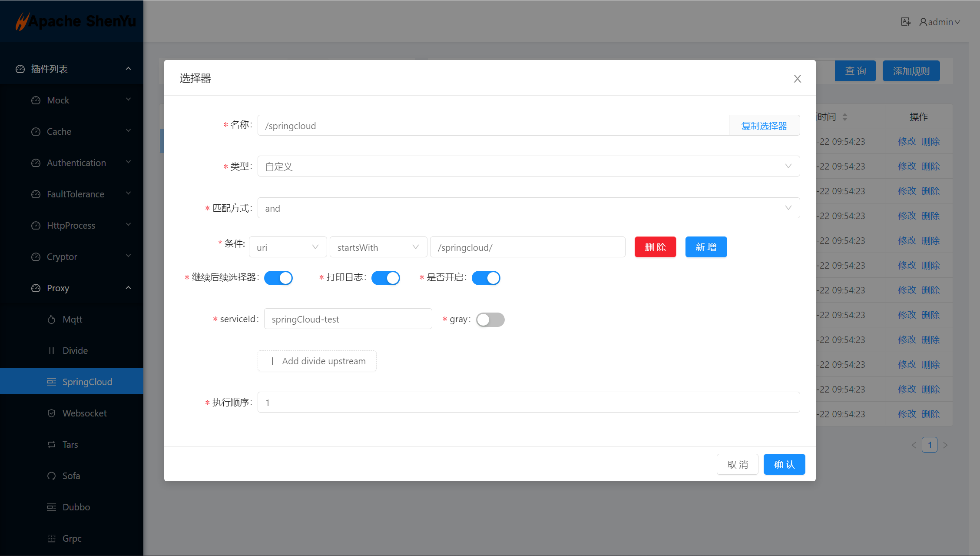Open the uri condition type dropdown
The height and width of the screenshot is (556, 980).
point(288,247)
